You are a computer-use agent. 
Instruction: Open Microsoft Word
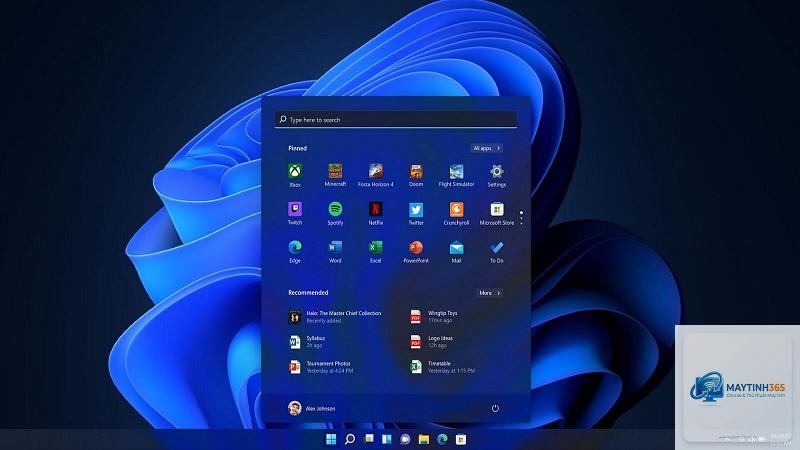tap(335, 252)
